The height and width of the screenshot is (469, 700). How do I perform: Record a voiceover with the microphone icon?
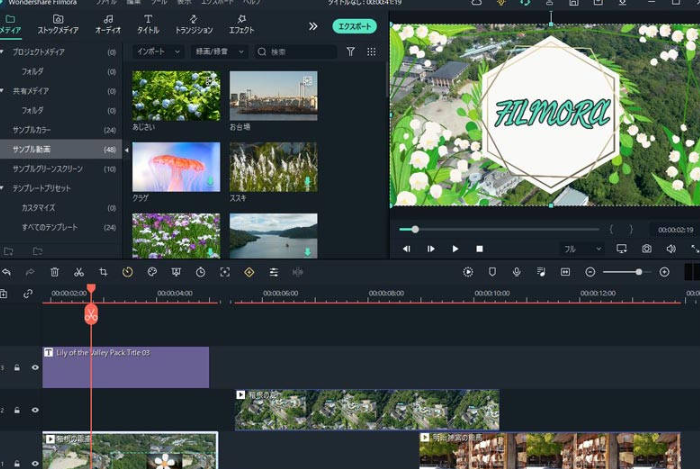click(517, 272)
